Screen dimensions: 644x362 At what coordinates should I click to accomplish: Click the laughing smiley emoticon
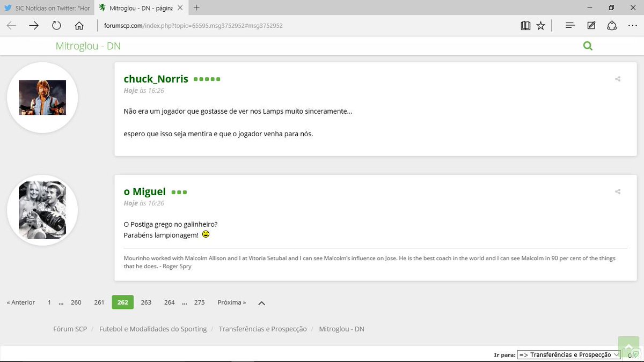[x=206, y=235]
